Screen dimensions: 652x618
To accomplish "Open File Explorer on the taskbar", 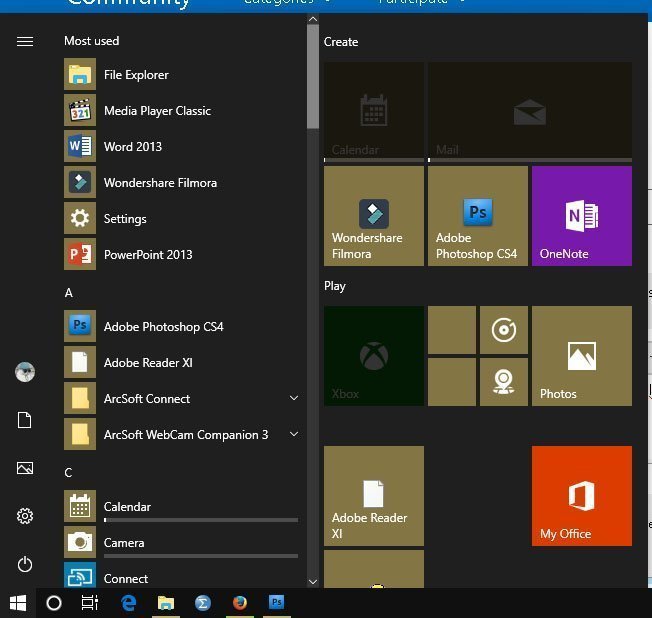I will tap(166, 603).
